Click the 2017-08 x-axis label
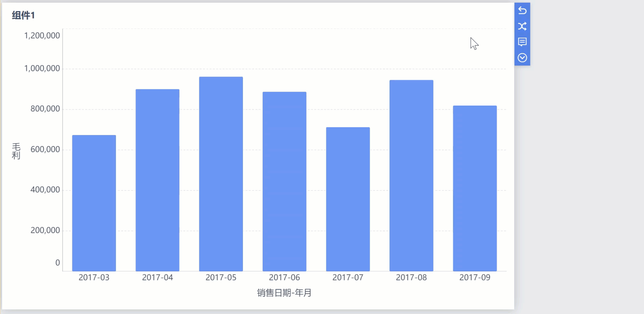 [411, 277]
